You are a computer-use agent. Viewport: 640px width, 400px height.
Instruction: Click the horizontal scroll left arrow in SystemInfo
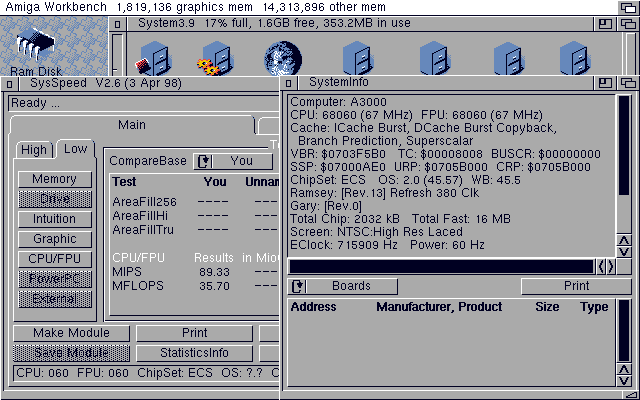click(x=601, y=266)
